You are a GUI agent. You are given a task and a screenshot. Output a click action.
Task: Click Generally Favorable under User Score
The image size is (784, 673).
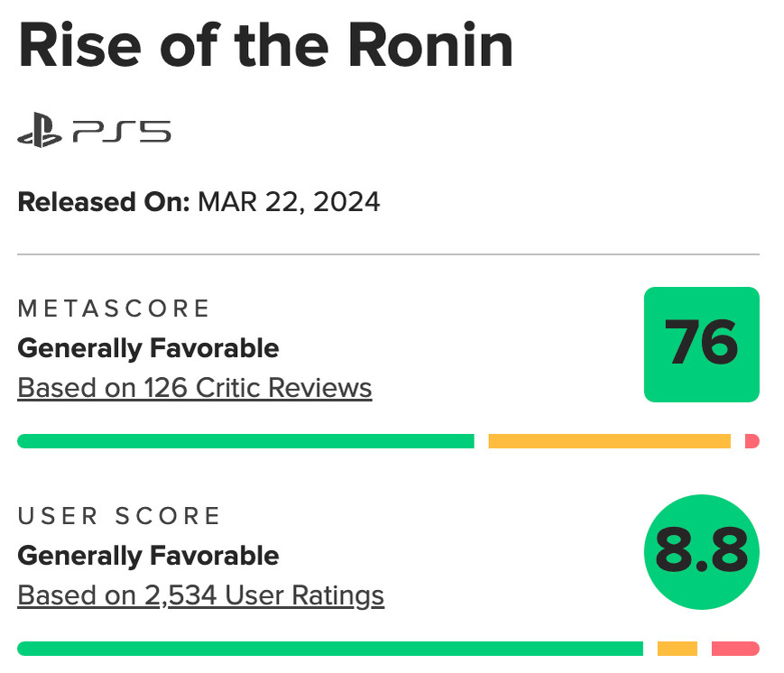[148, 555]
